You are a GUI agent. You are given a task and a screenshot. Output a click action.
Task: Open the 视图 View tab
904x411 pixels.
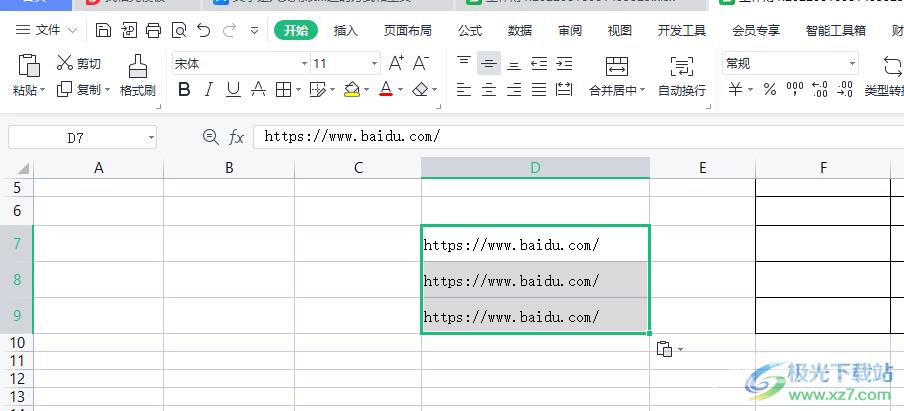pos(620,31)
